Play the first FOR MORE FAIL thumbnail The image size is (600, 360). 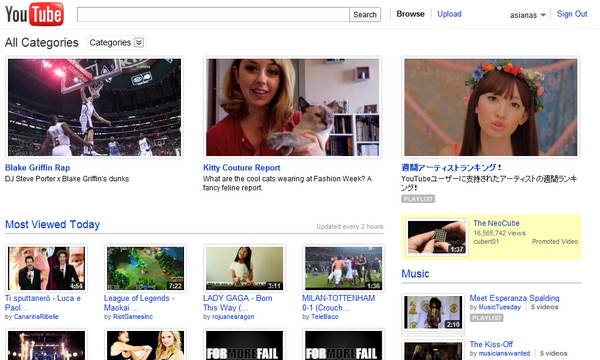click(x=245, y=345)
